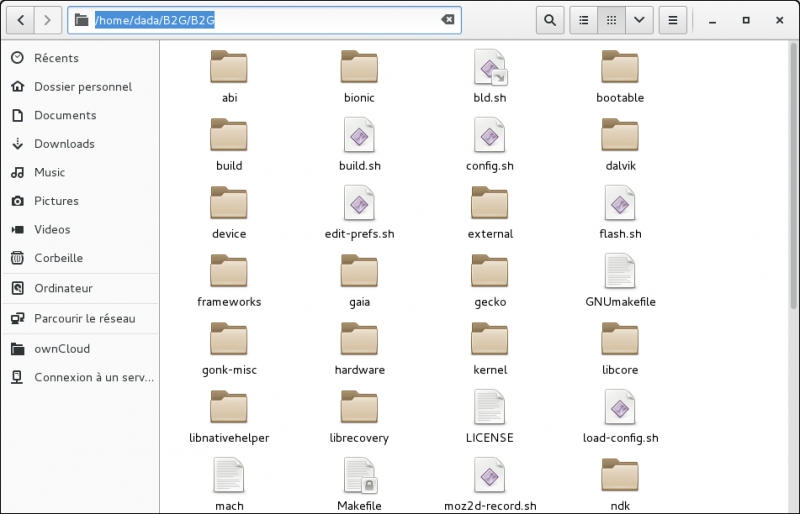Select the bionic folder icon
The width and height of the screenshot is (800, 514).
tap(359, 67)
